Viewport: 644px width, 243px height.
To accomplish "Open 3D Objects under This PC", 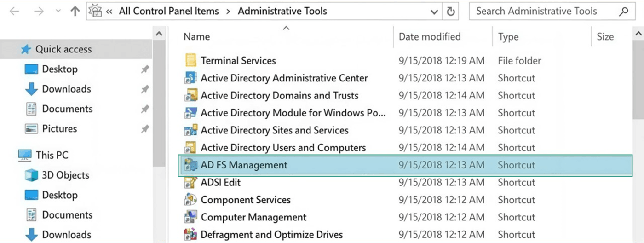I will coord(65,175).
